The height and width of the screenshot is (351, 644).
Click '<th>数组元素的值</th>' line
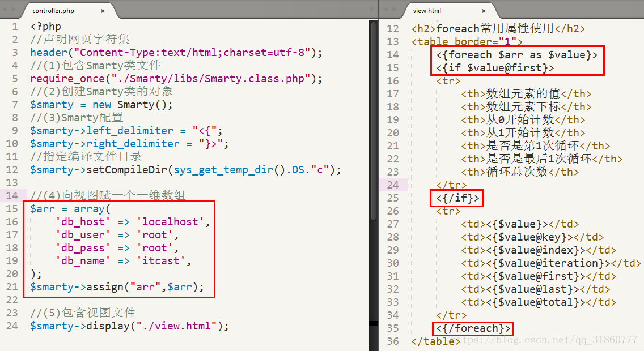(526, 94)
